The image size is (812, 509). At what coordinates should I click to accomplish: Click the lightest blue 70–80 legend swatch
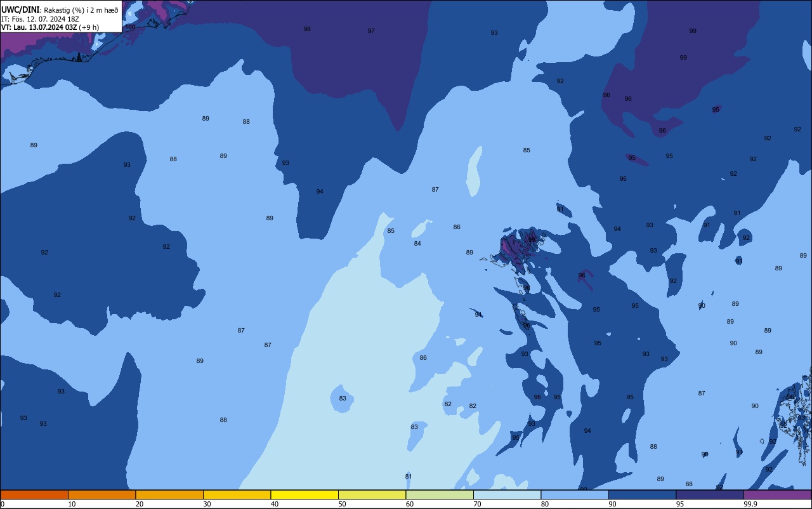(507, 494)
